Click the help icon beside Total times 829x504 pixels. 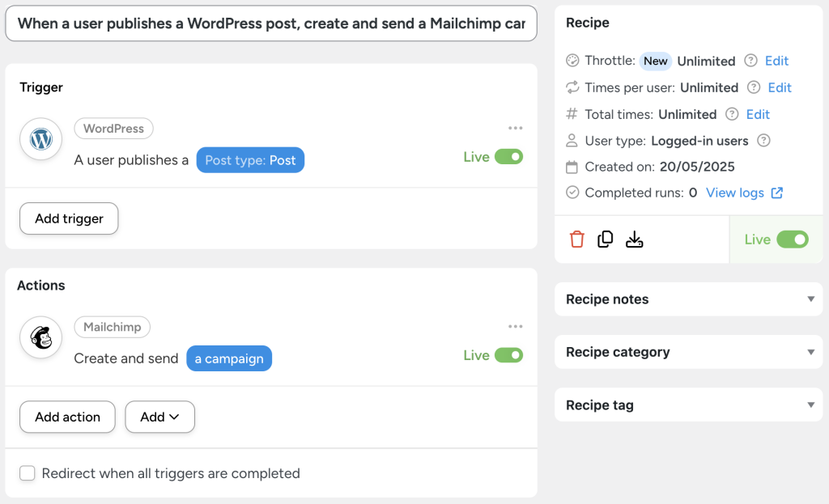[x=731, y=114]
